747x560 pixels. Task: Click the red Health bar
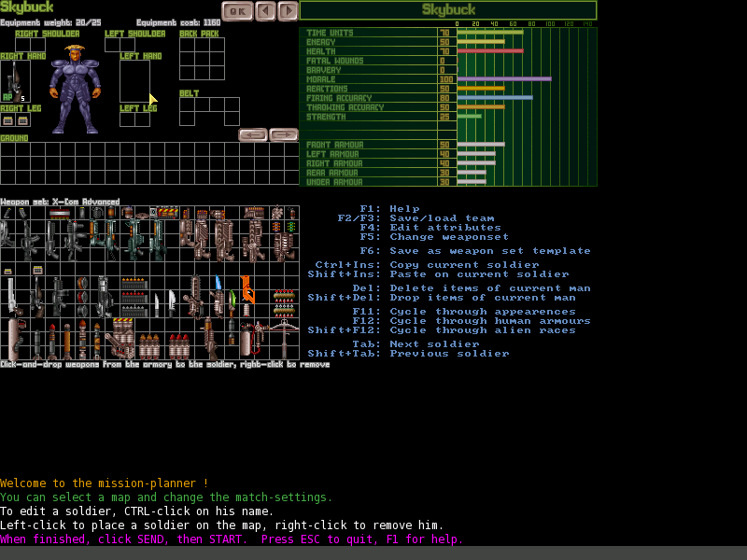pos(490,51)
